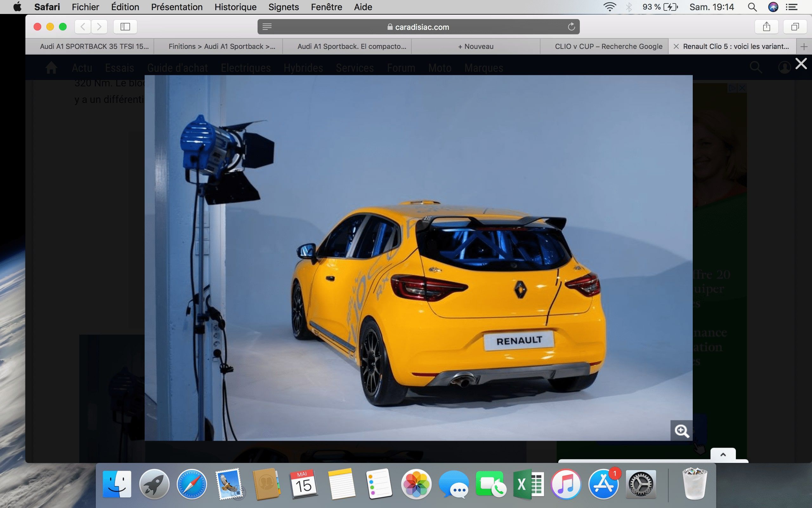The height and width of the screenshot is (508, 812).
Task: Close the image lightbox with the X
Action: pyautogui.click(x=801, y=63)
